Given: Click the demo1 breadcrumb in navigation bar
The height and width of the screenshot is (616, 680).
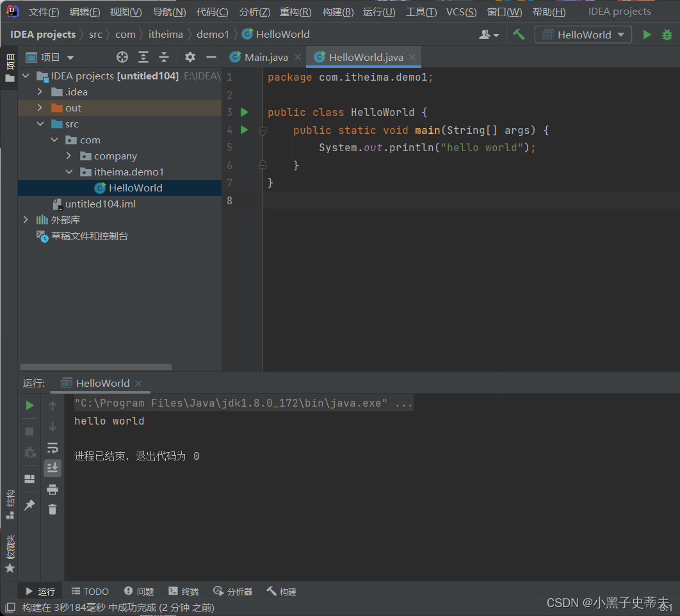Looking at the screenshot, I should [213, 35].
